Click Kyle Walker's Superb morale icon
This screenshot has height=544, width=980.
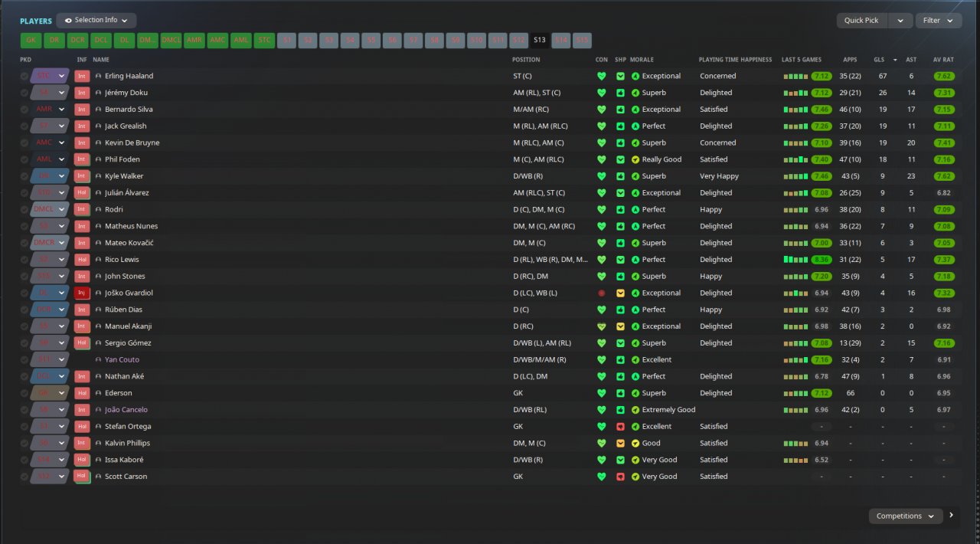click(x=635, y=176)
